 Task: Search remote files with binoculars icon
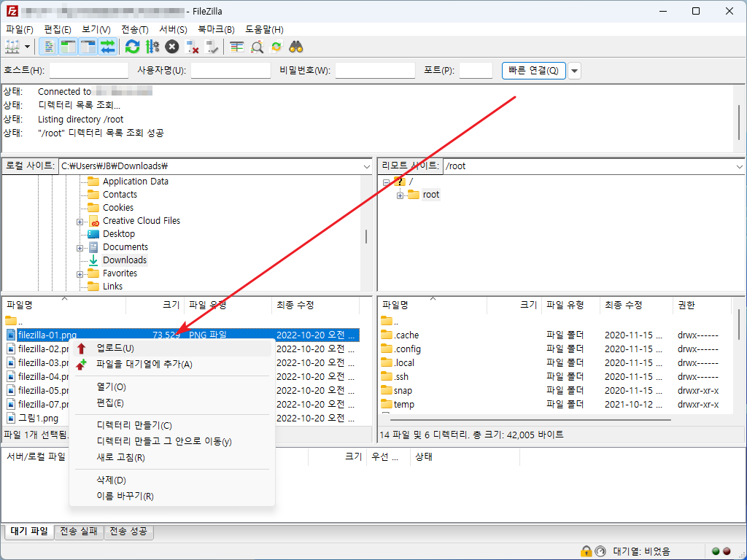pyautogui.click(x=296, y=47)
